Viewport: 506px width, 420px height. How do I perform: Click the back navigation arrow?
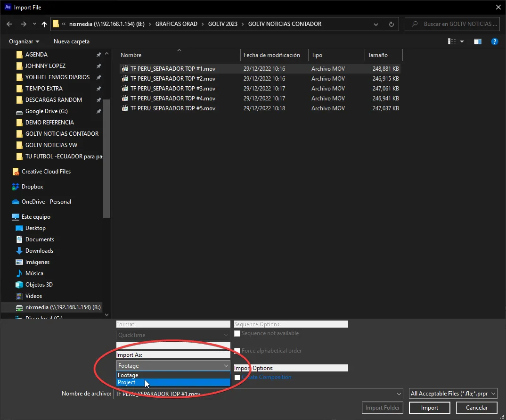(9, 24)
